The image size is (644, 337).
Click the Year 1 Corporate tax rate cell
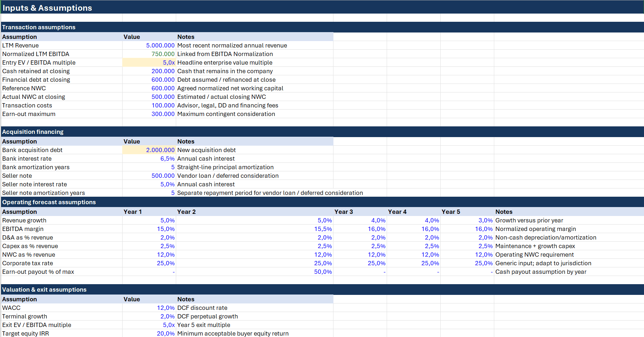tap(149, 263)
